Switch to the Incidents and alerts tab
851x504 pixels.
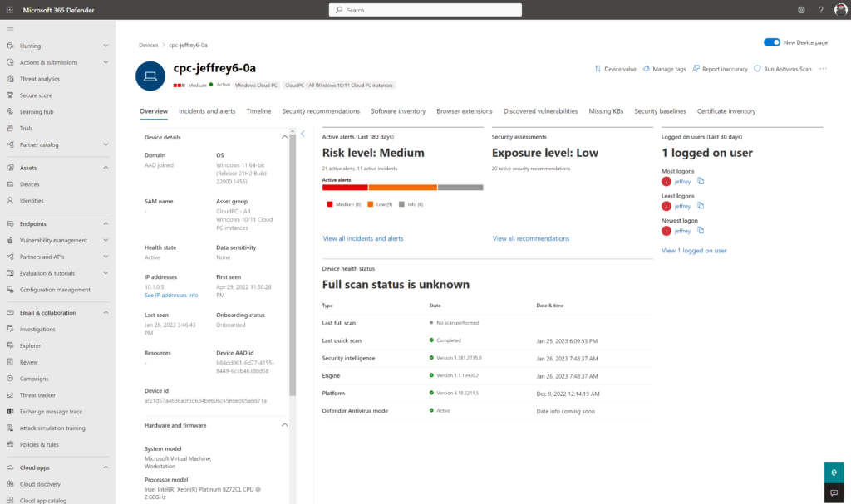tap(207, 111)
